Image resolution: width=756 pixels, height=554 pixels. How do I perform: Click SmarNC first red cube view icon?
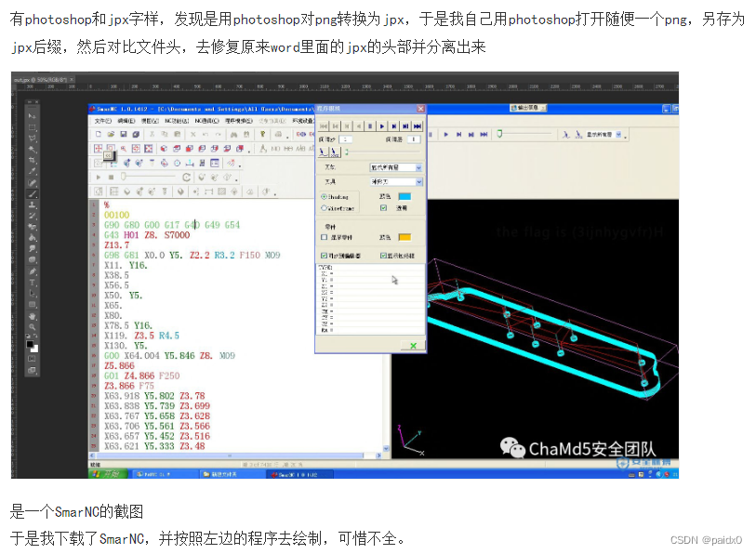tap(165, 149)
